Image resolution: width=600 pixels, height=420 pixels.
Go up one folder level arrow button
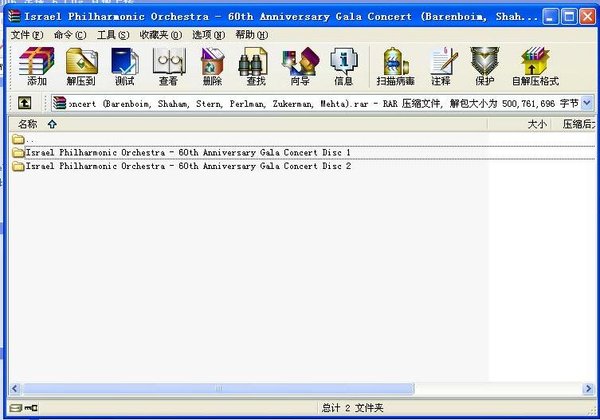point(25,103)
